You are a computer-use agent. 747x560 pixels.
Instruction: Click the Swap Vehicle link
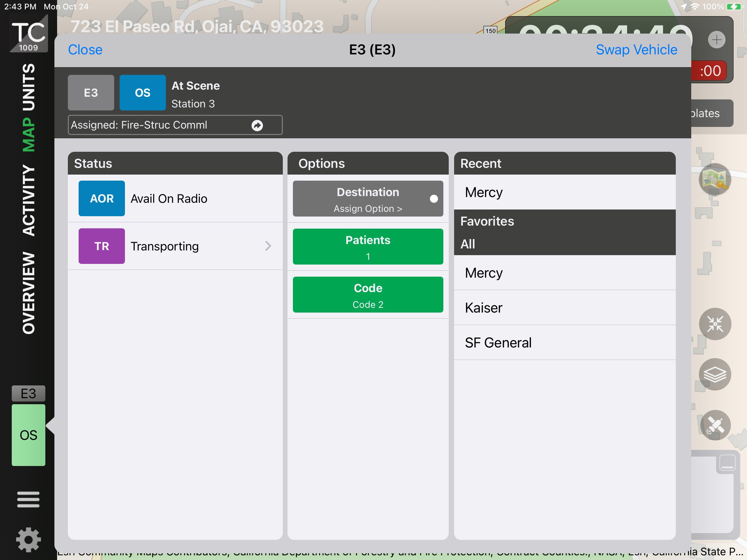[x=636, y=50]
